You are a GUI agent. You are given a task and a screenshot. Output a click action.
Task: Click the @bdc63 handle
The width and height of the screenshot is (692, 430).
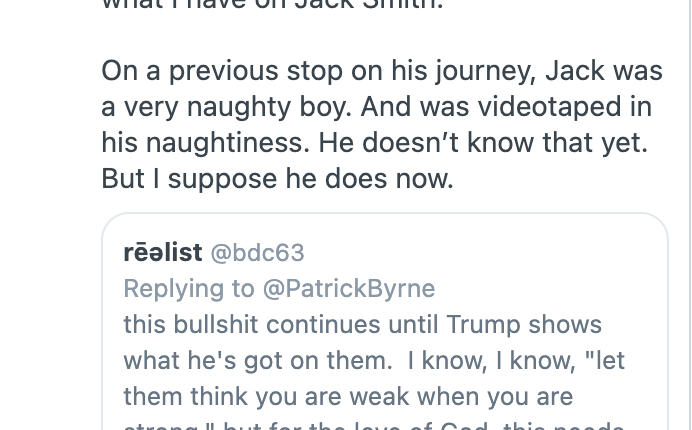(x=257, y=253)
